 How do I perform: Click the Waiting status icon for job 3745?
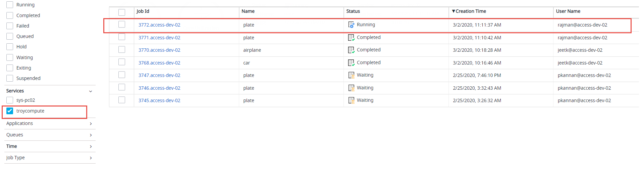tap(351, 100)
